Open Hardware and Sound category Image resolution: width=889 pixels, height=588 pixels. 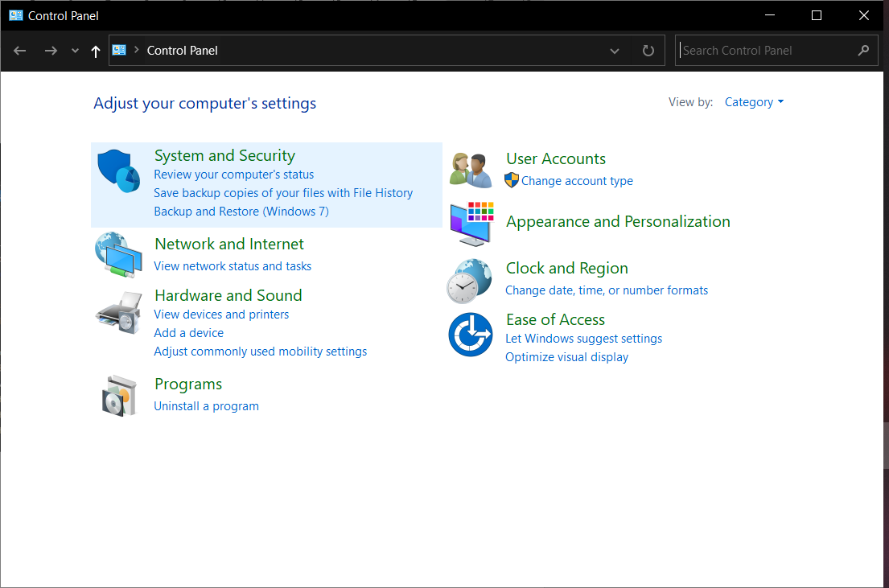click(x=228, y=295)
